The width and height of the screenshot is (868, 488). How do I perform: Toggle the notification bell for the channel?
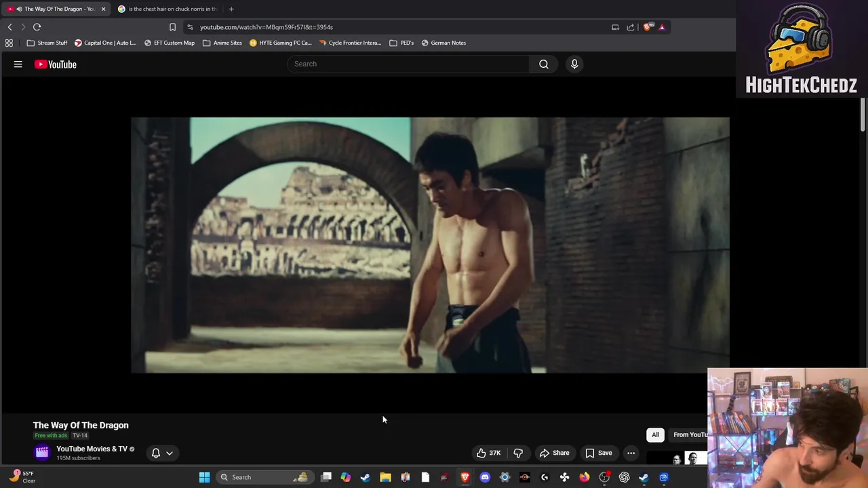click(x=156, y=453)
